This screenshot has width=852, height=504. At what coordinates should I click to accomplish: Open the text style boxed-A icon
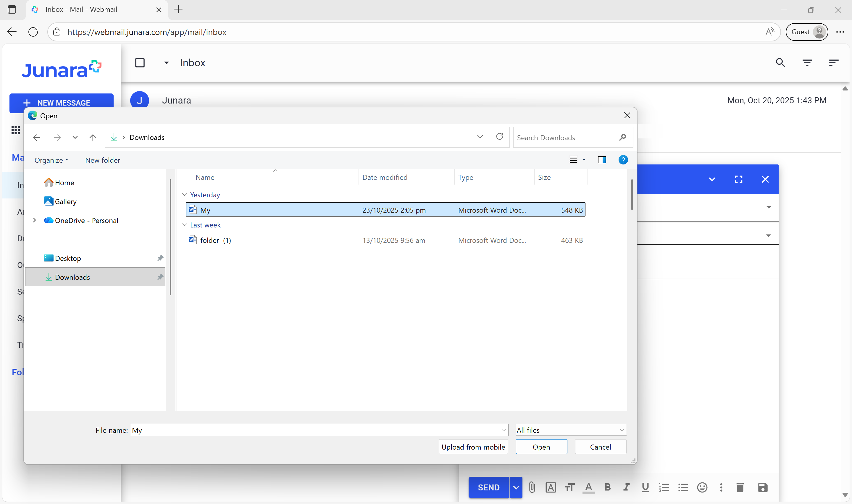pos(551,487)
